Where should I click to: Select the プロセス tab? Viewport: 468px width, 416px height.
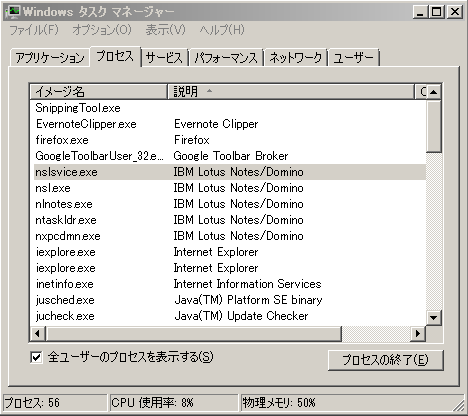pos(115,56)
